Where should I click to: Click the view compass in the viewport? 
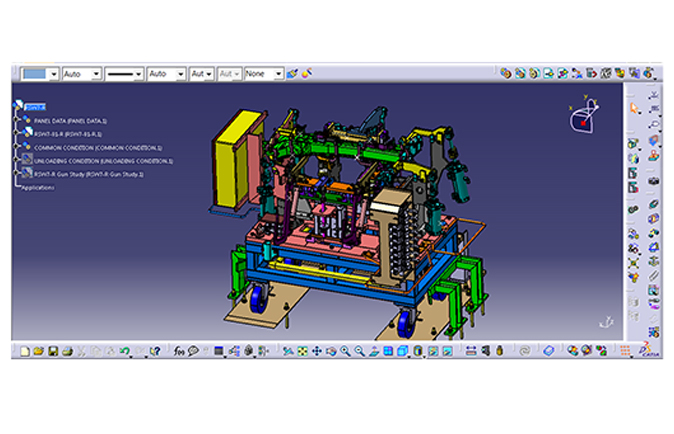[584, 114]
